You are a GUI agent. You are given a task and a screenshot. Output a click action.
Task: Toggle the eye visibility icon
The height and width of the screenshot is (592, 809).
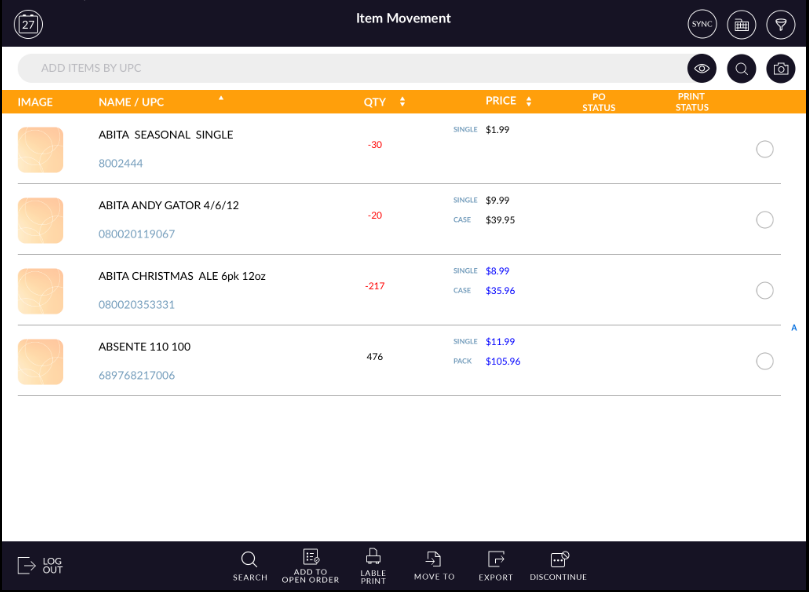702,68
